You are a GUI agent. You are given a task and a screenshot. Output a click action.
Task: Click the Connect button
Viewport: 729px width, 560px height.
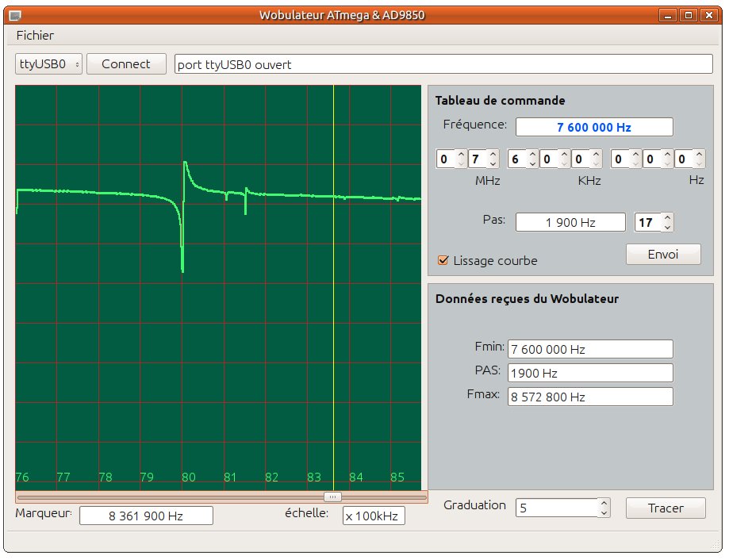[125, 64]
